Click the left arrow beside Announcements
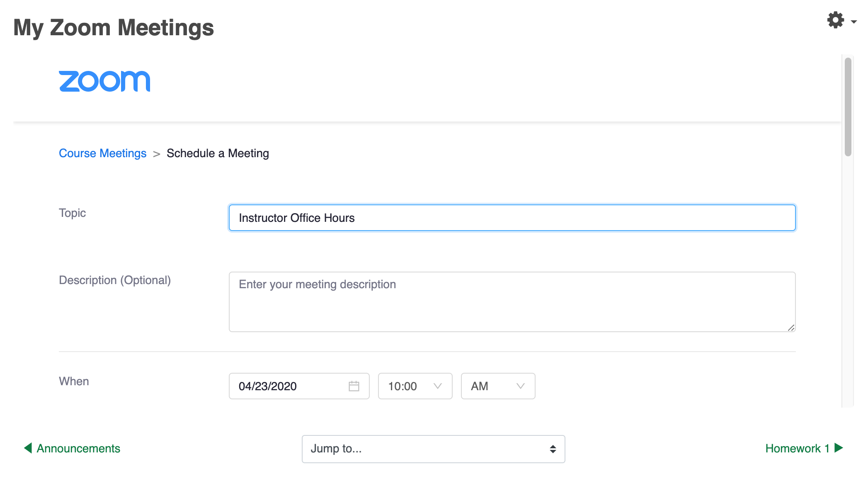Screen dimensions: 868x486 [28, 448]
